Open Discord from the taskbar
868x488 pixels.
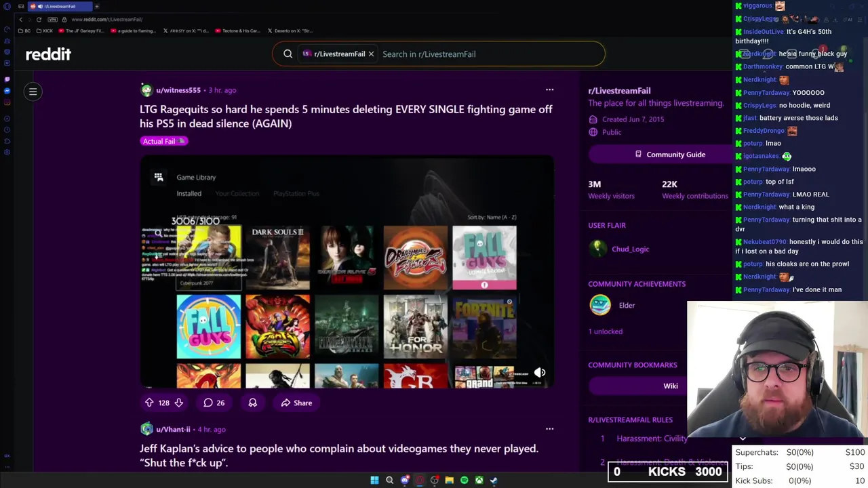[405, 480]
